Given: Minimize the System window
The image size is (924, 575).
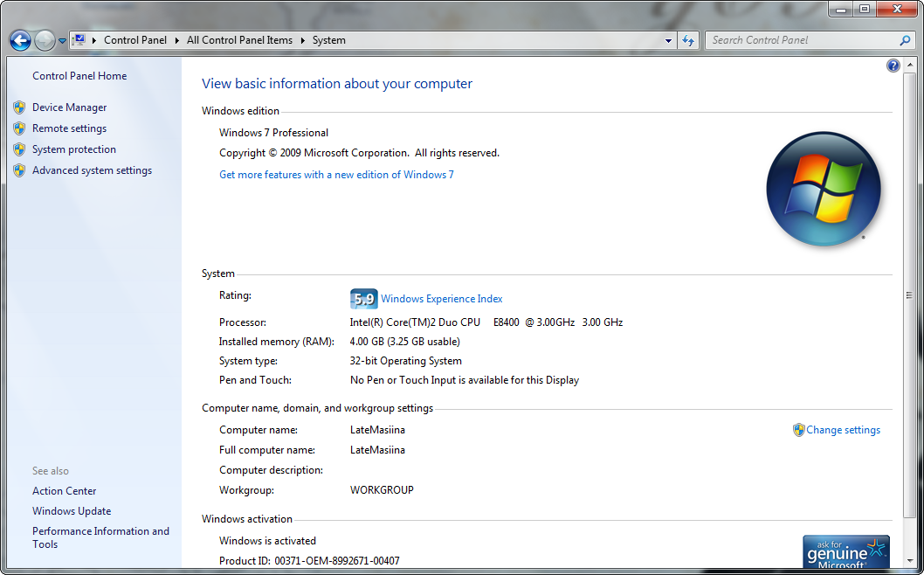Looking at the screenshot, I should coord(841,9).
